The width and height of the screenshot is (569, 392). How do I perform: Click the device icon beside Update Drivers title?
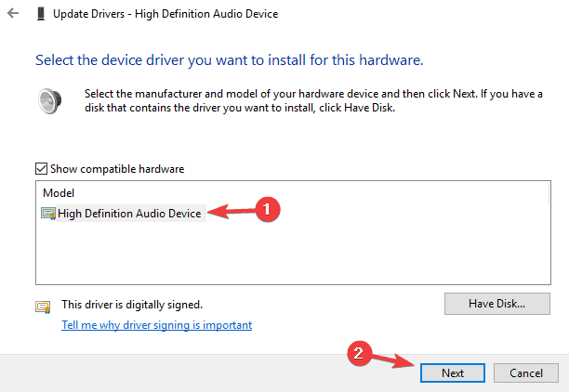[x=41, y=14]
